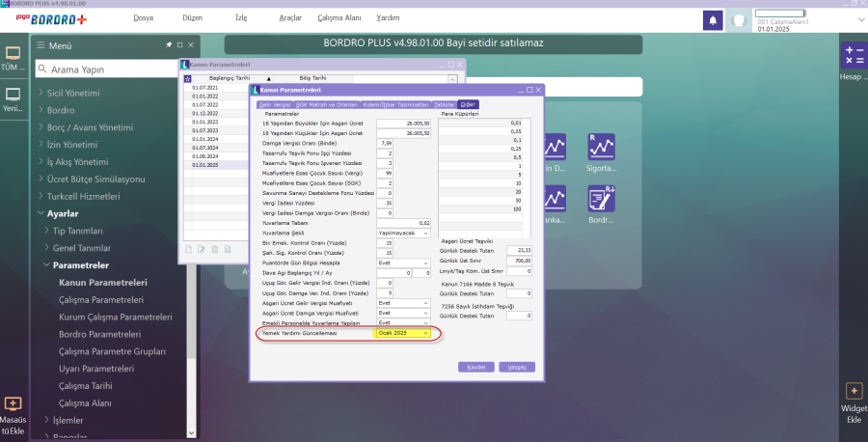Open the Yeni monitor icon in left sidebar

point(13,95)
